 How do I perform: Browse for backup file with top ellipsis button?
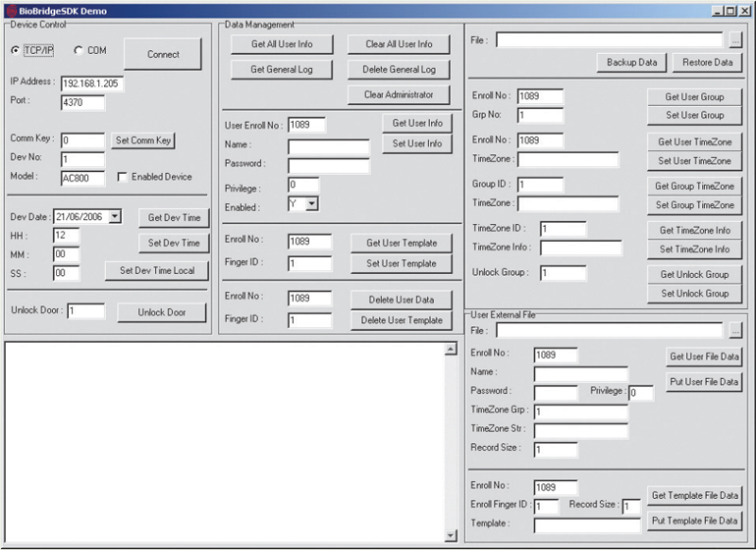click(735, 40)
